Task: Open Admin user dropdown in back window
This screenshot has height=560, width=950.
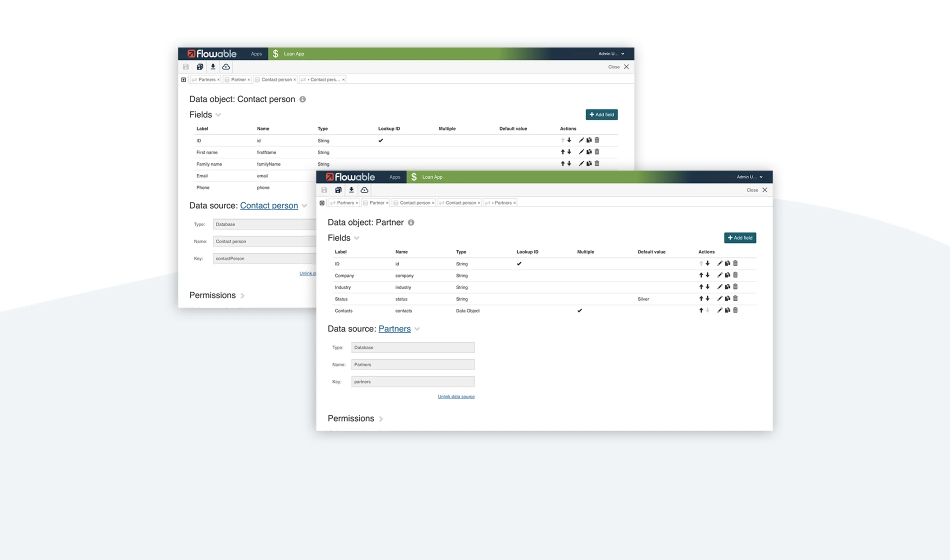Action: pyautogui.click(x=611, y=54)
